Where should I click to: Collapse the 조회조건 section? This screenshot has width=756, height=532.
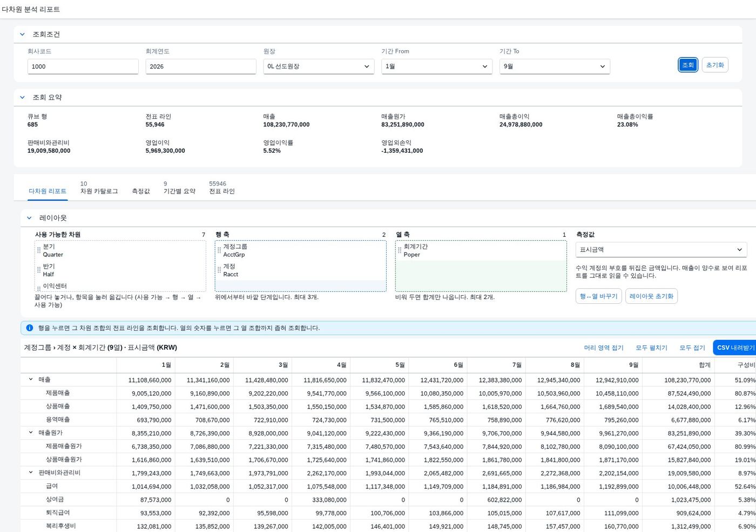tap(22, 35)
